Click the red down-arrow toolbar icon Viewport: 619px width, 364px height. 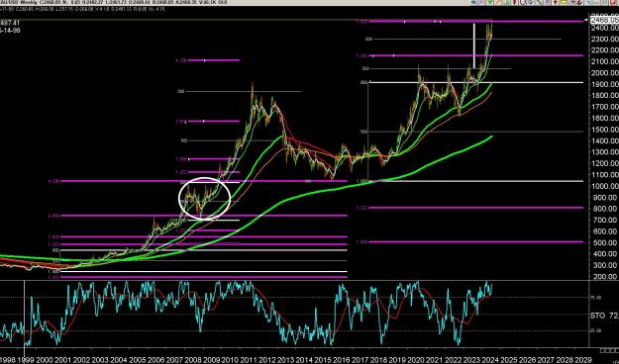[555, 2]
